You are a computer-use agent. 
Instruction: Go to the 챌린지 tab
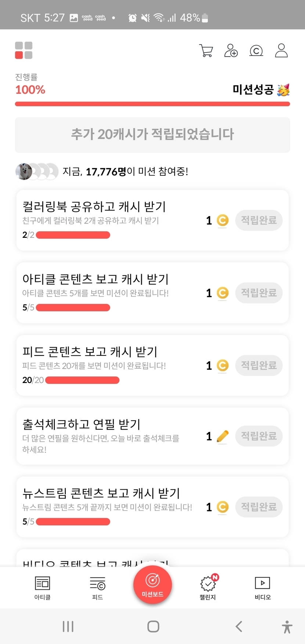click(208, 588)
